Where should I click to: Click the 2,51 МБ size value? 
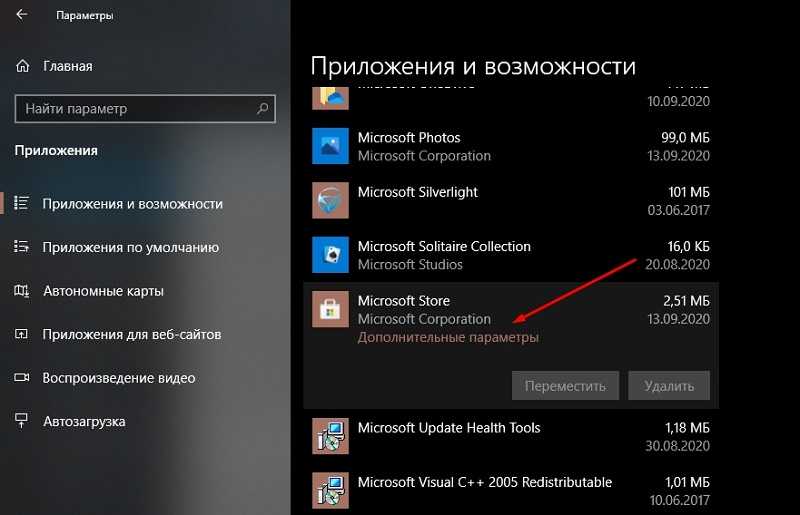click(686, 301)
